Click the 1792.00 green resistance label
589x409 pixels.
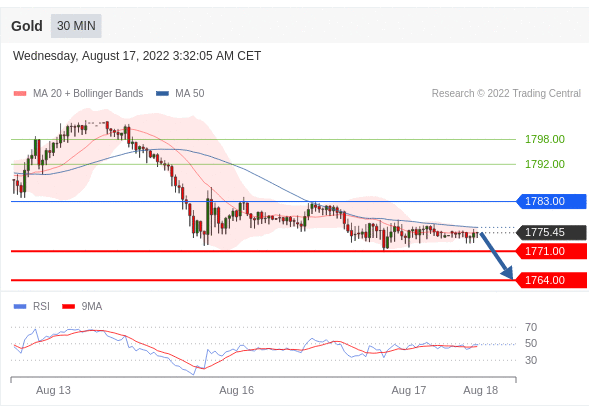click(545, 164)
